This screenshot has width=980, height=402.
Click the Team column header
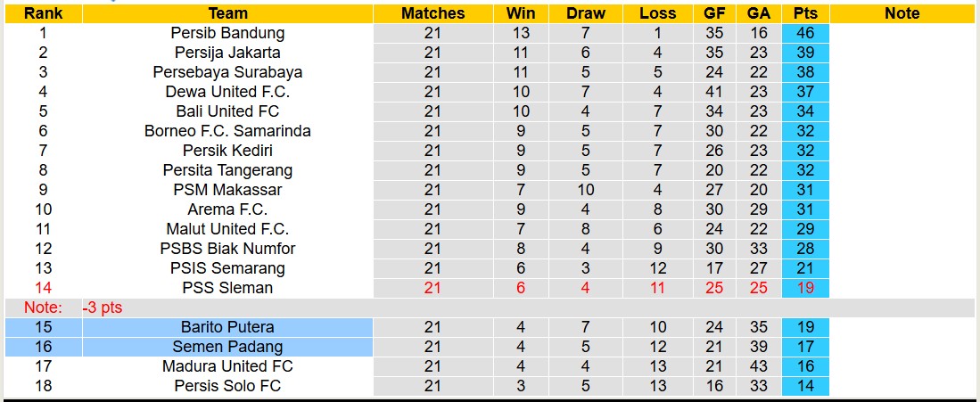(227, 13)
